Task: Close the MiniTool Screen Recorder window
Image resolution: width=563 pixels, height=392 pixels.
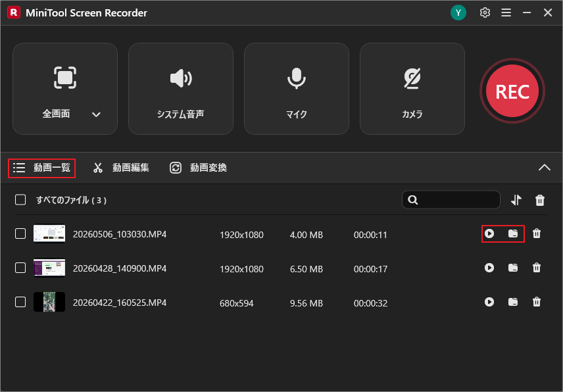Action: tap(548, 12)
